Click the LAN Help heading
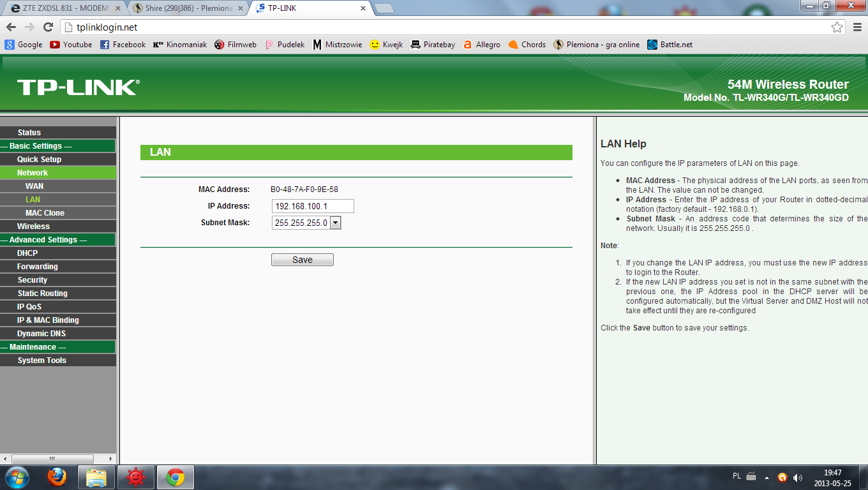The height and width of the screenshot is (490, 868). pyautogui.click(x=624, y=144)
